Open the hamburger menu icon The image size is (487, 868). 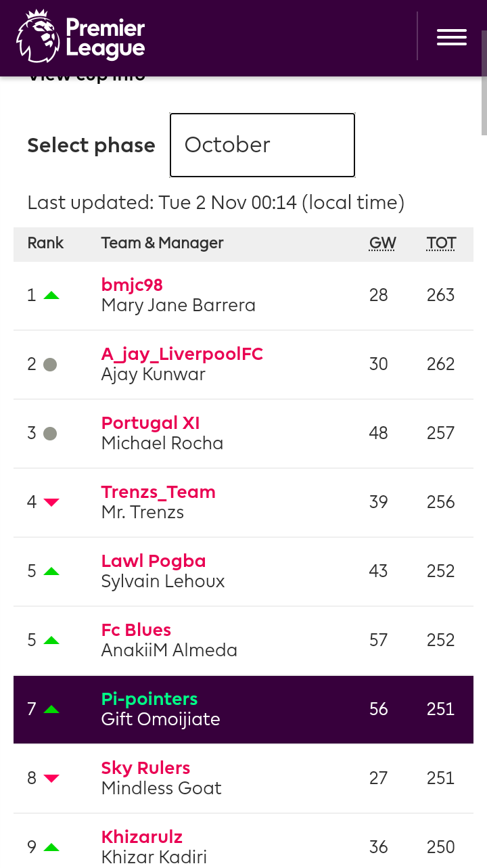tap(452, 37)
